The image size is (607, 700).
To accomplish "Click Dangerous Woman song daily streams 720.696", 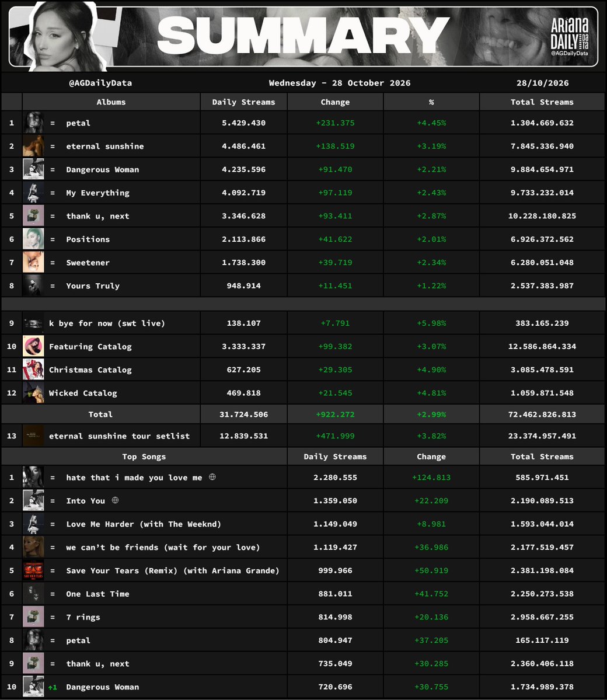I will [x=335, y=687].
